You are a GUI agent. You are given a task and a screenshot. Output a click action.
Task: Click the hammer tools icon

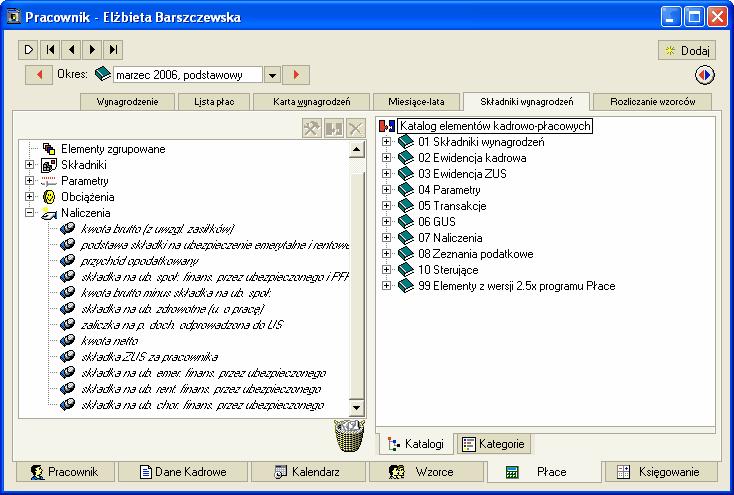(x=312, y=128)
